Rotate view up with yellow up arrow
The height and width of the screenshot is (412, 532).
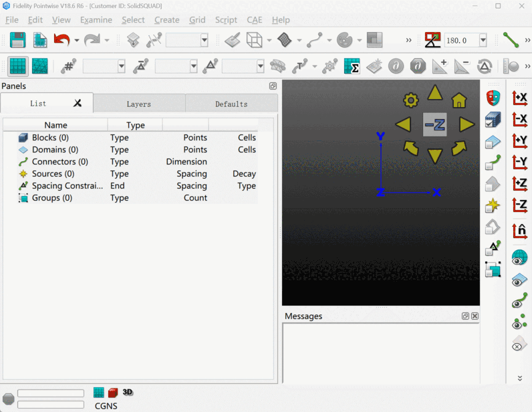(x=435, y=93)
